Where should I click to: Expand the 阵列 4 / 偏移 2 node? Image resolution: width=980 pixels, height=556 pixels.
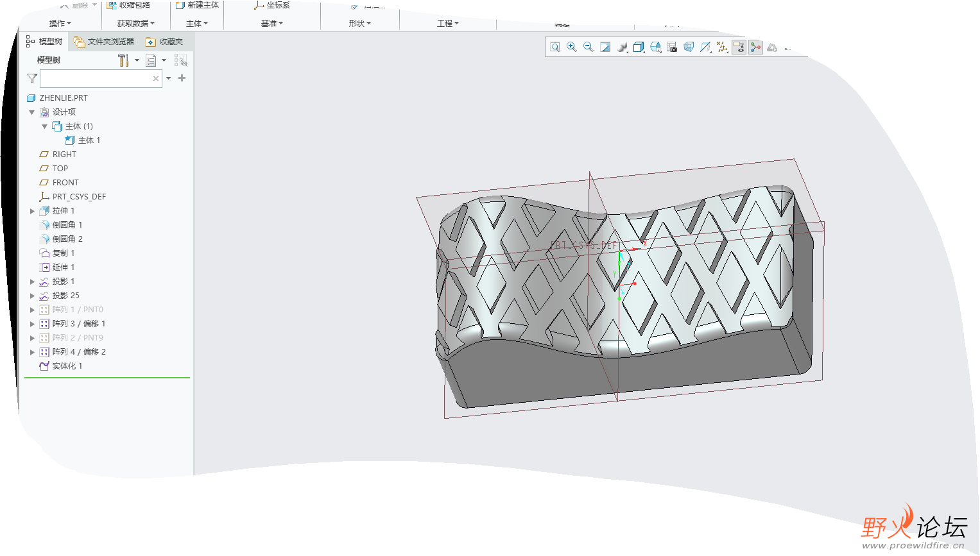[32, 352]
